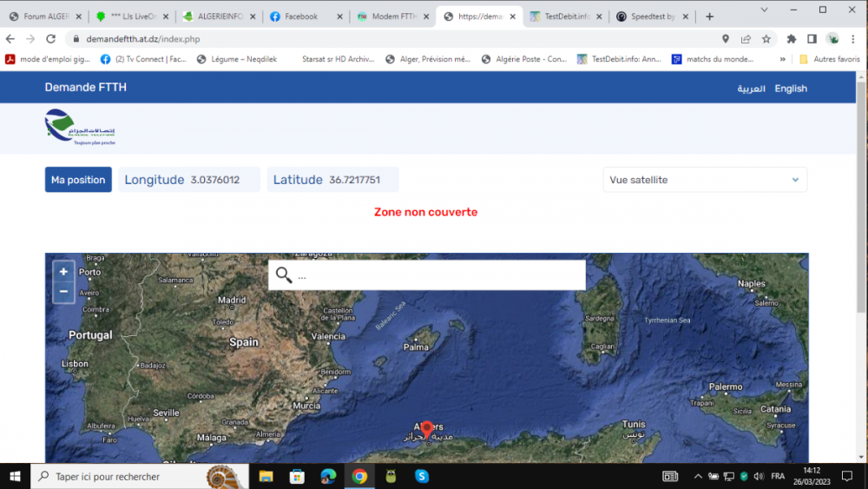Click the location permission icon in address bar
The width and height of the screenshot is (868, 489).
click(726, 39)
